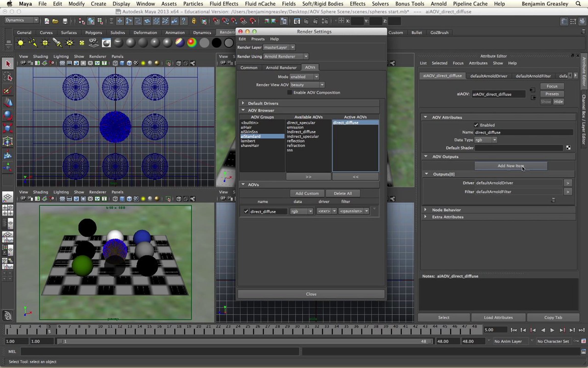Open the Render Layer masterLayer dropdown
This screenshot has height=368, width=588.
tap(279, 47)
